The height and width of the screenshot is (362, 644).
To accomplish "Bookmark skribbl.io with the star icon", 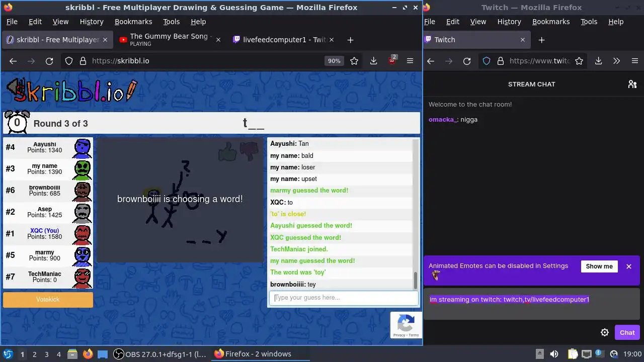I will (354, 61).
